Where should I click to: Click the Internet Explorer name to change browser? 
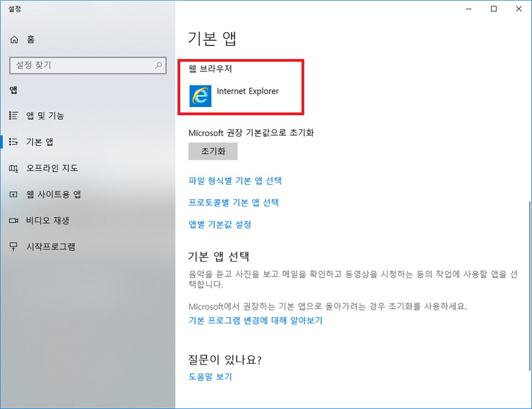tap(247, 91)
